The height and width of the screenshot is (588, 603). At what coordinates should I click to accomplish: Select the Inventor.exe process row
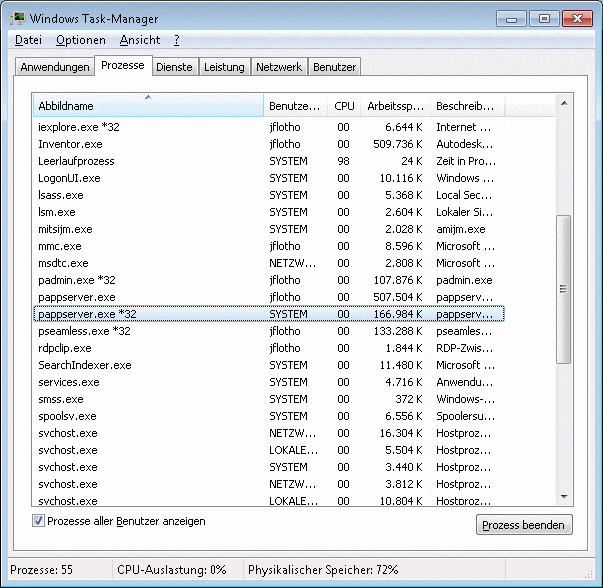point(269,144)
